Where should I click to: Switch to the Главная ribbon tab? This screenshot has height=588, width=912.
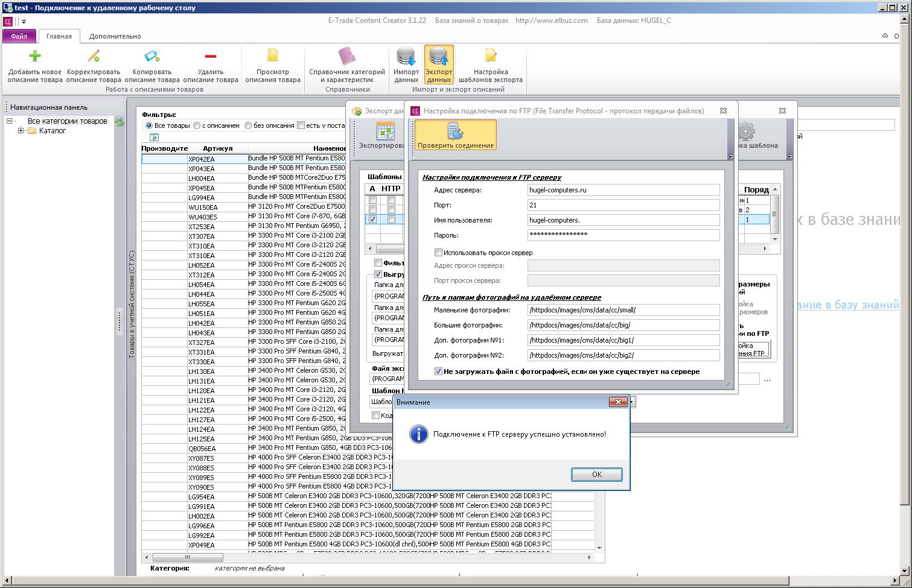point(59,36)
